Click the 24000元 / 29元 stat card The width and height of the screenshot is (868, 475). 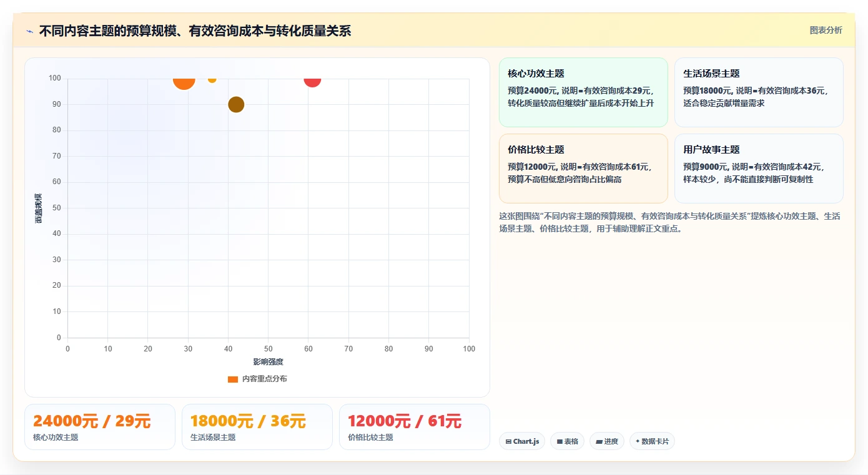(100, 427)
